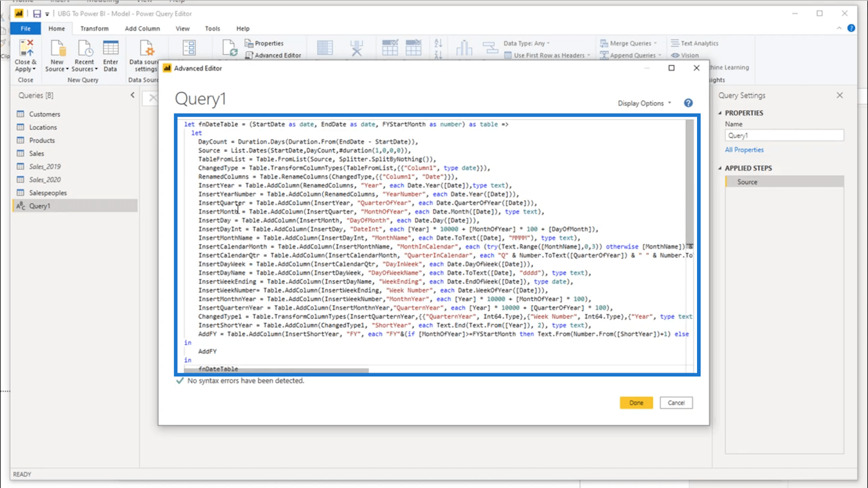
Task: Click the horizontal scrollbar in code editor
Action: pyautogui.click(x=276, y=371)
